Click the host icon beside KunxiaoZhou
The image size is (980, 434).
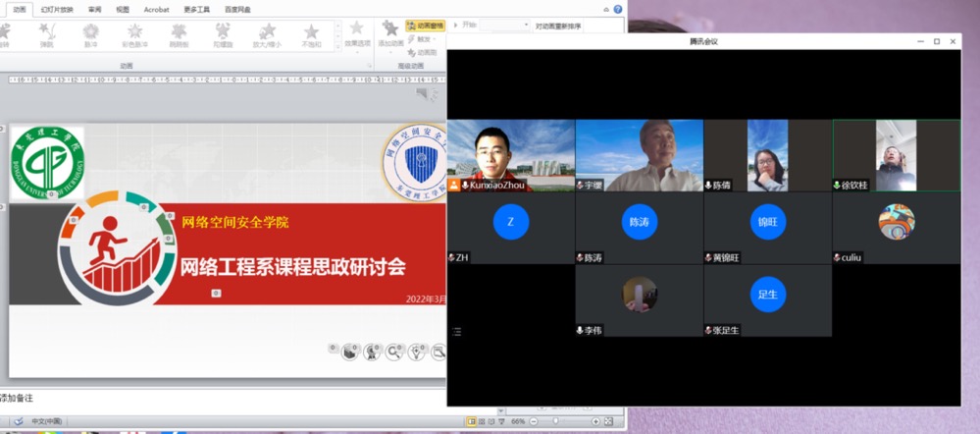point(454,186)
